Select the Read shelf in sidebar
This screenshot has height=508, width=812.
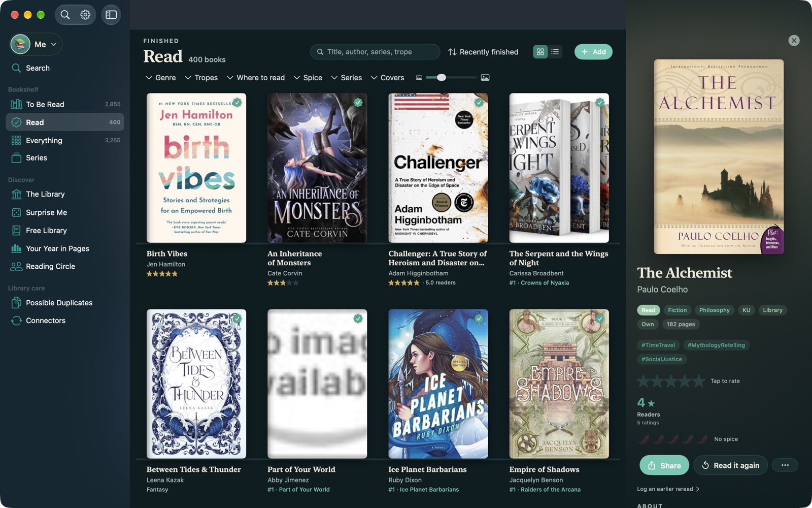65,122
